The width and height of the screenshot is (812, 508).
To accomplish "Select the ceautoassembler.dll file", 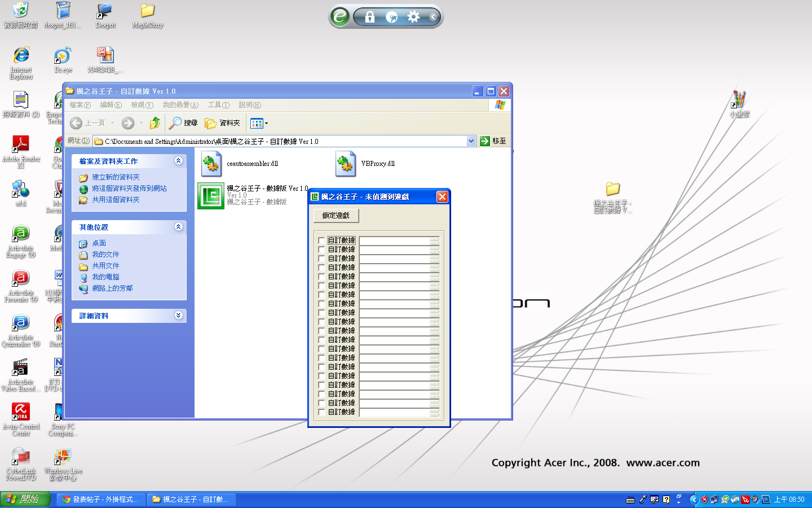I will [240, 164].
